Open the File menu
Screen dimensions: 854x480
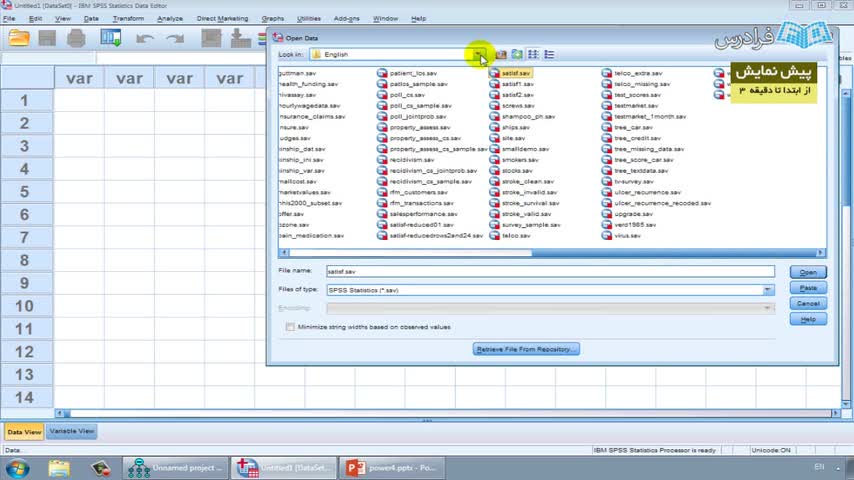(9, 19)
